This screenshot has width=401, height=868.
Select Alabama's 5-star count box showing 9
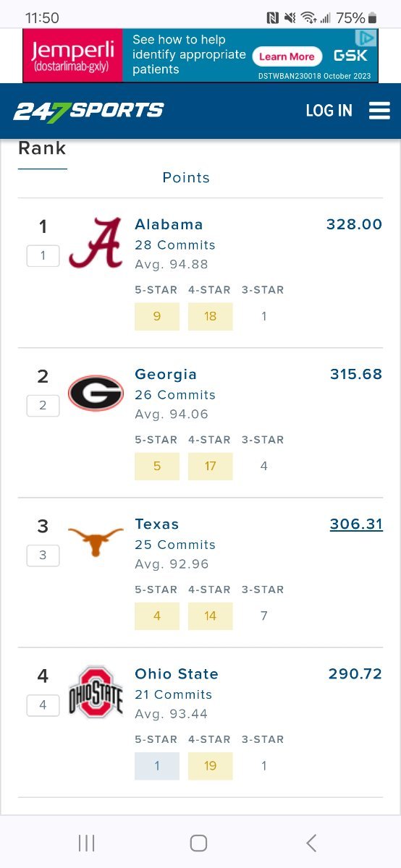click(x=157, y=316)
